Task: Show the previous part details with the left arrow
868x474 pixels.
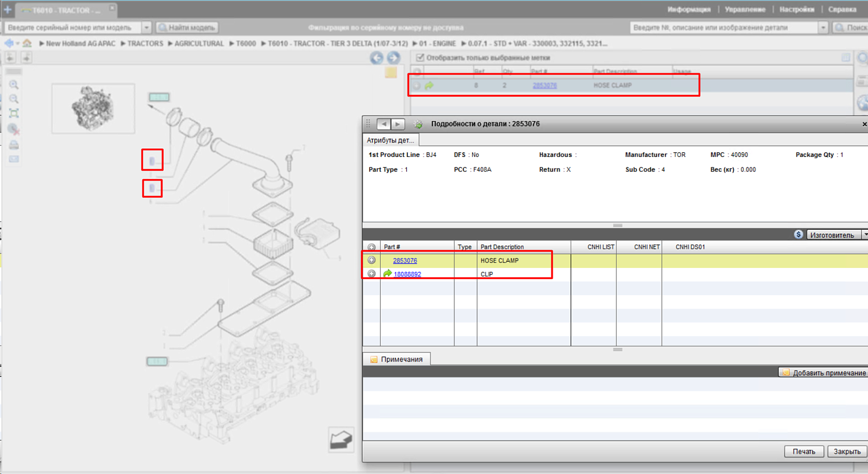Action: coord(384,124)
